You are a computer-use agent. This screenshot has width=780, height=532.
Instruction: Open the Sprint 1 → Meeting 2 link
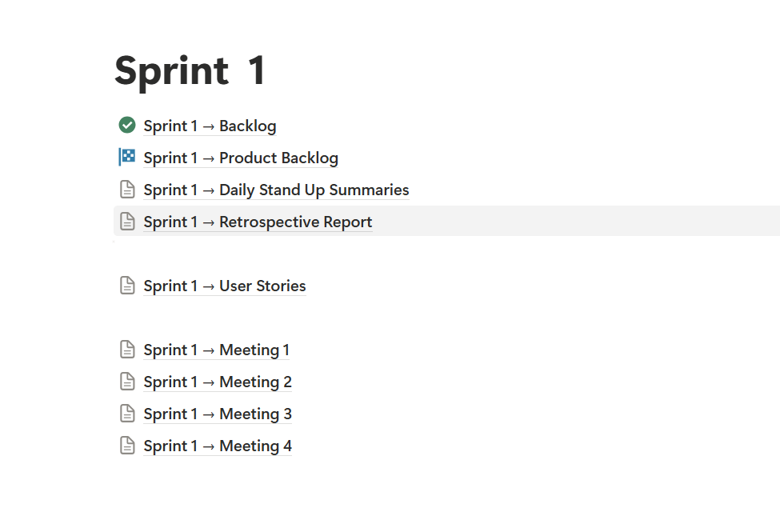click(x=218, y=382)
